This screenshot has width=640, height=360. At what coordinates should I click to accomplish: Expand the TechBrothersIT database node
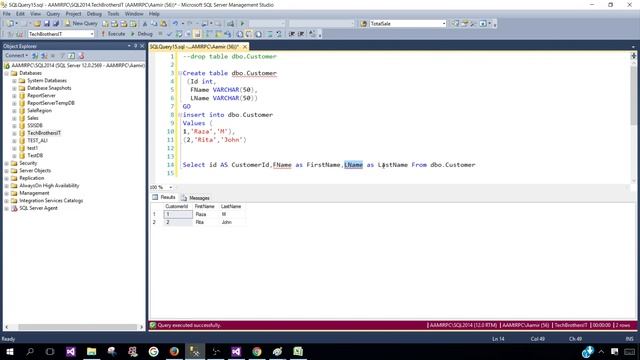(x=14, y=133)
